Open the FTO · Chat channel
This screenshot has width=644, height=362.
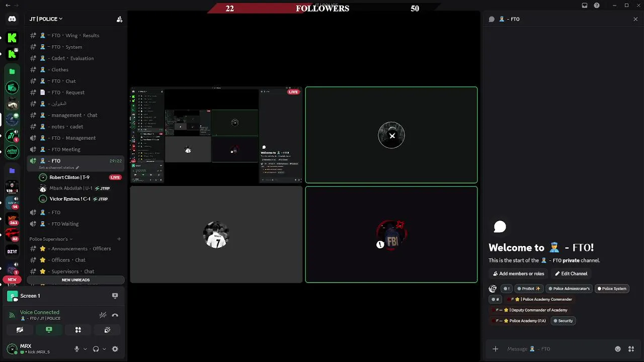click(75, 81)
